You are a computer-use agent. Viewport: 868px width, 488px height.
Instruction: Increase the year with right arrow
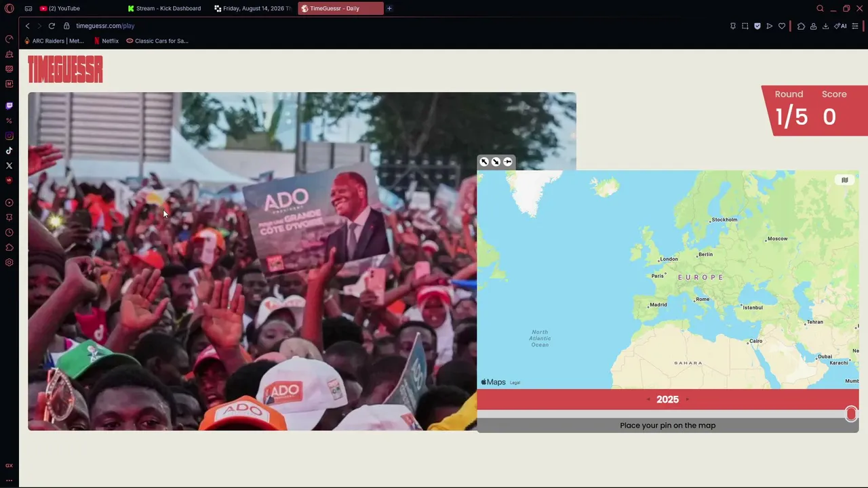(x=687, y=399)
